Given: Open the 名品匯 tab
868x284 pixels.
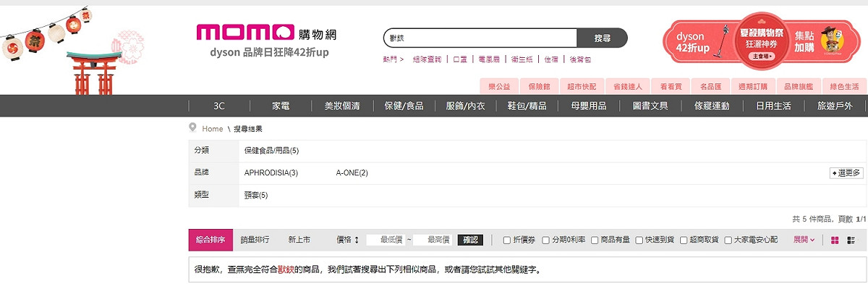Looking at the screenshot, I should [710, 86].
